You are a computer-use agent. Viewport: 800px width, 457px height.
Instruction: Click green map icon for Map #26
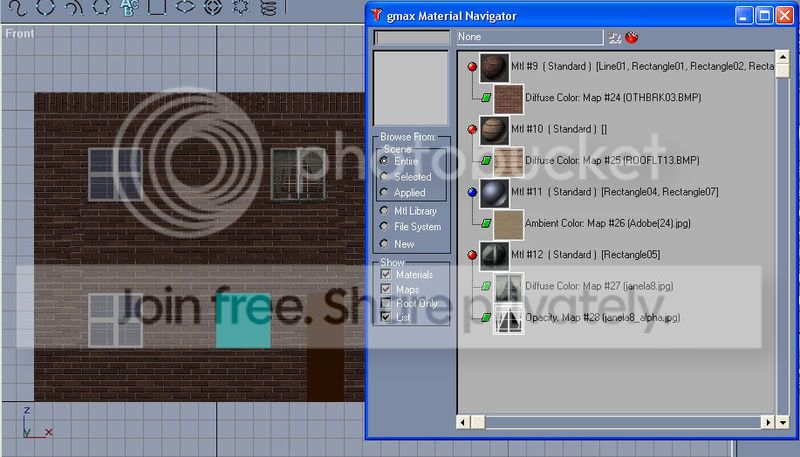click(x=486, y=223)
